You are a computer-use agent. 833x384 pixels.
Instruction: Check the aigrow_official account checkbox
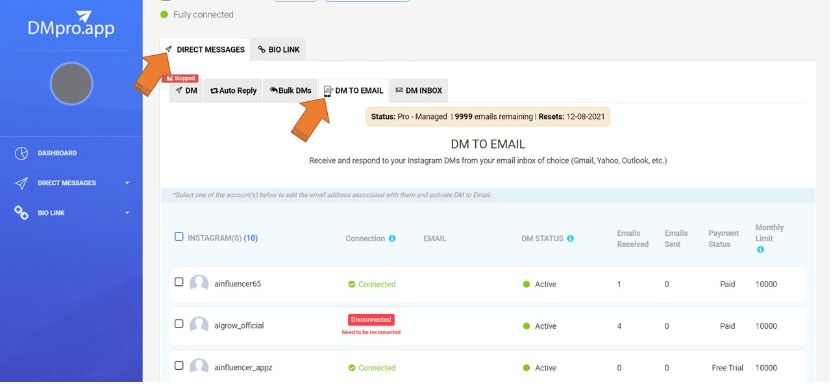pos(179,323)
